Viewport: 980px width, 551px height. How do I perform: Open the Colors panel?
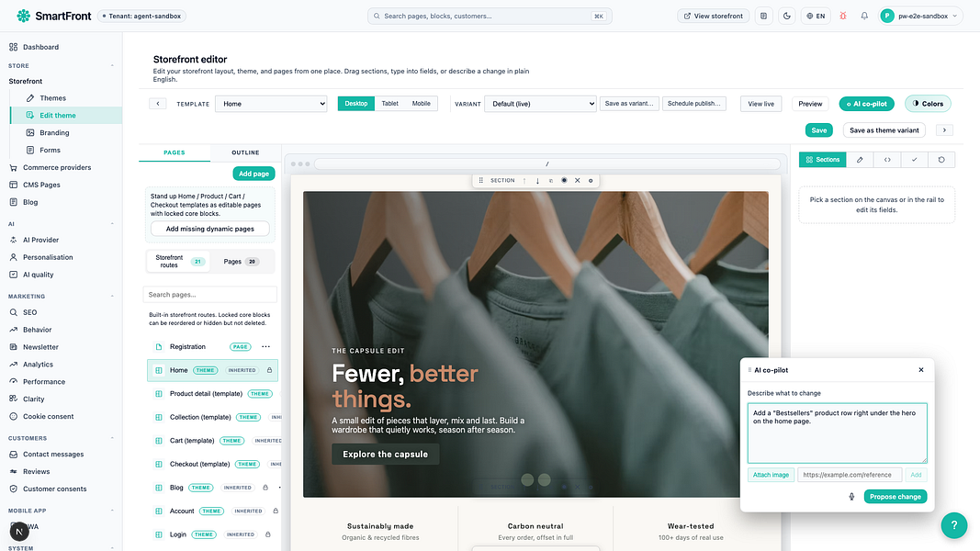(x=928, y=104)
